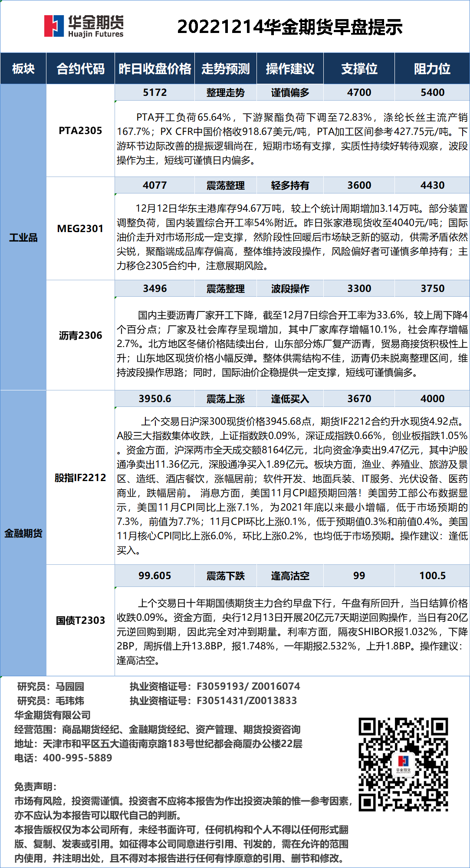Select contract code MEG2301
This screenshot has width=470, height=868.
click(x=80, y=229)
